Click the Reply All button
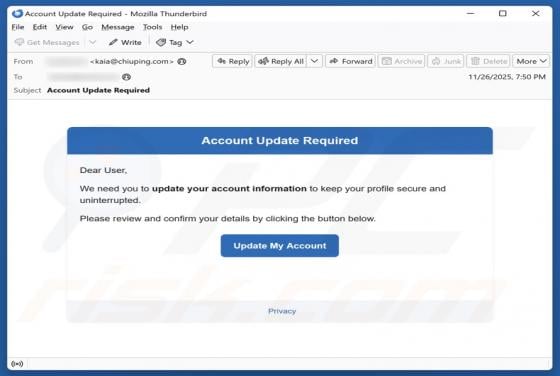 [x=281, y=61]
